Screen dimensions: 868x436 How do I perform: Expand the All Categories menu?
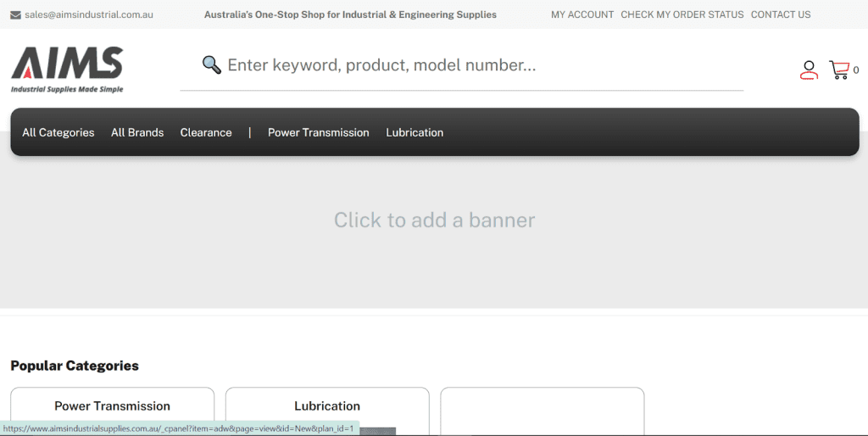tap(58, 132)
